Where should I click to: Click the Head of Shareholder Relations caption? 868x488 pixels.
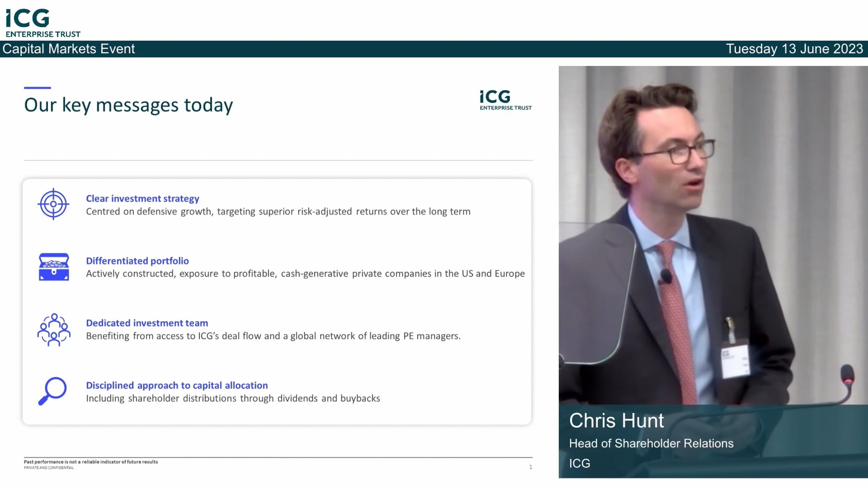coord(651,443)
